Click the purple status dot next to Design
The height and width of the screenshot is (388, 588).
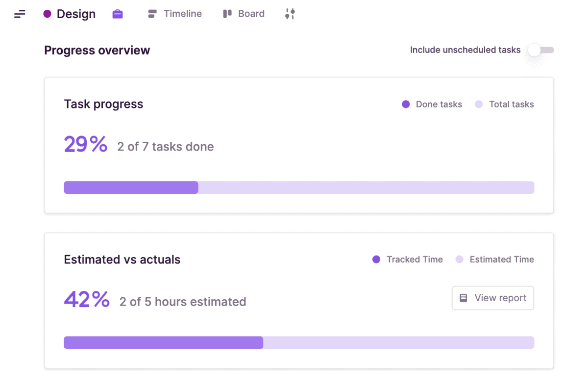[47, 14]
